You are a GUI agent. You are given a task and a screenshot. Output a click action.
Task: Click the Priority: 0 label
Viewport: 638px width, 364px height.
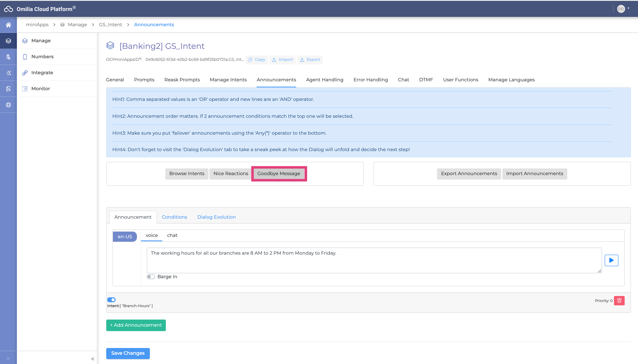click(604, 301)
